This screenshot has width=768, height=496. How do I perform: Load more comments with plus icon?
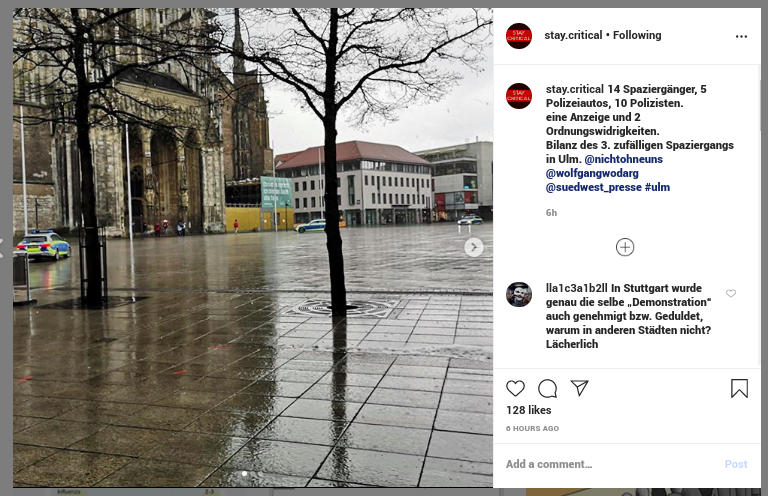(624, 247)
